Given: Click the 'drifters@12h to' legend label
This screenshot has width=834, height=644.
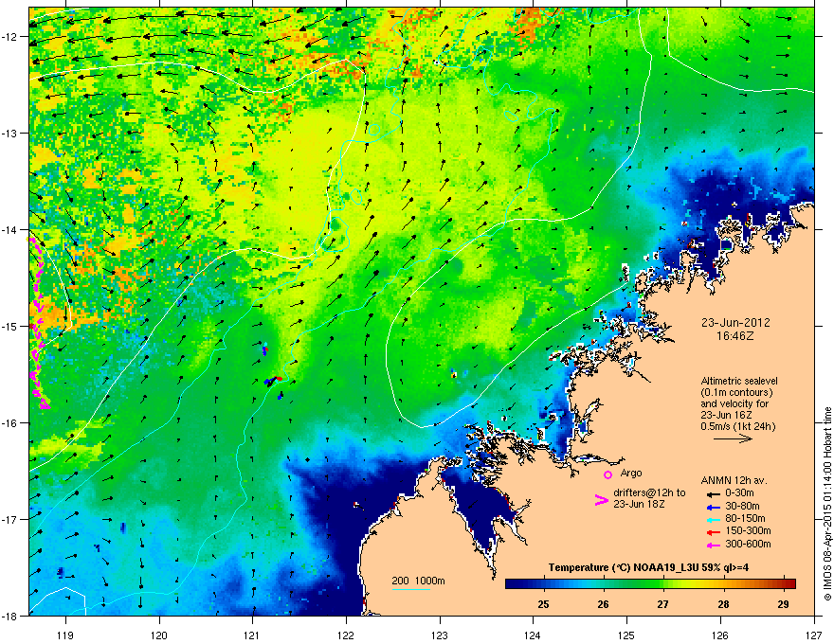Looking at the screenshot, I should click(649, 493).
